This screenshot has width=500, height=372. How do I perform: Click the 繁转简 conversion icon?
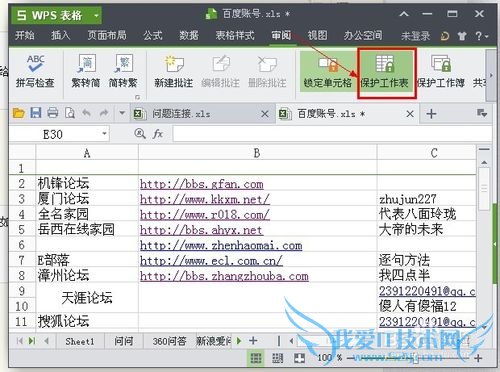(86, 64)
